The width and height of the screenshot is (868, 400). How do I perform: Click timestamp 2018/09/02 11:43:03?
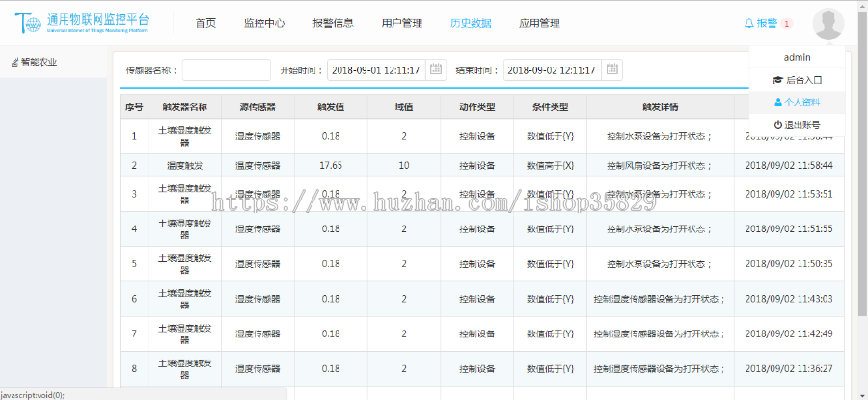pos(789,298)
